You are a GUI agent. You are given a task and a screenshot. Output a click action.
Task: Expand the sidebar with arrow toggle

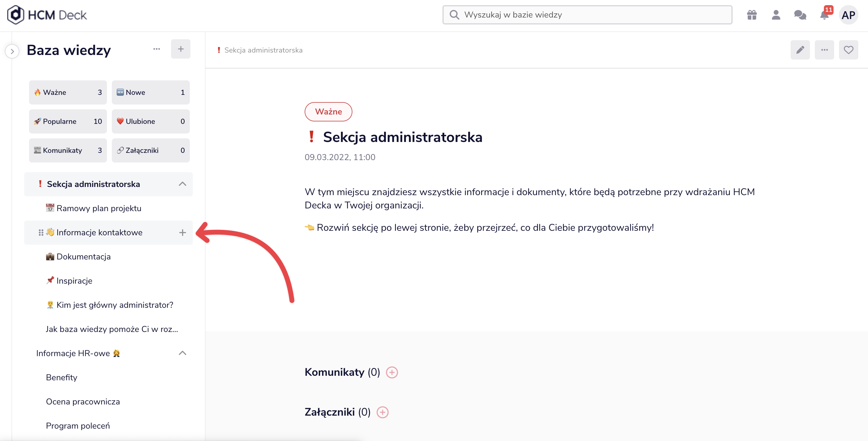12,52
